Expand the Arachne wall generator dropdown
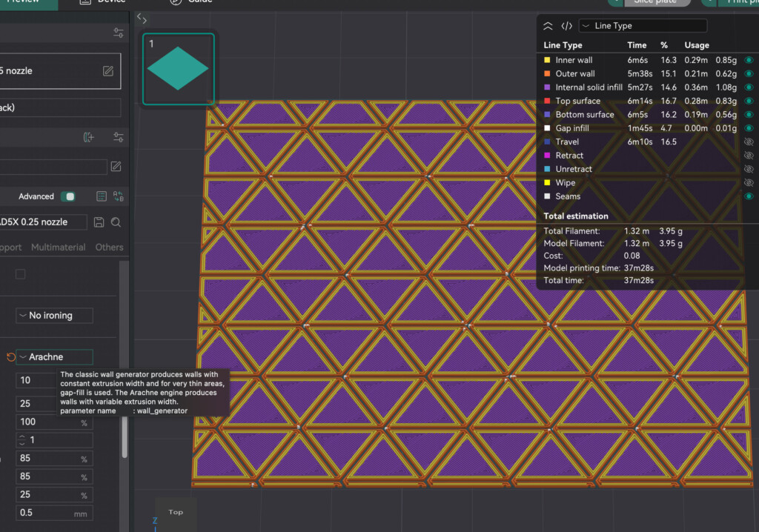 (54, 357)
